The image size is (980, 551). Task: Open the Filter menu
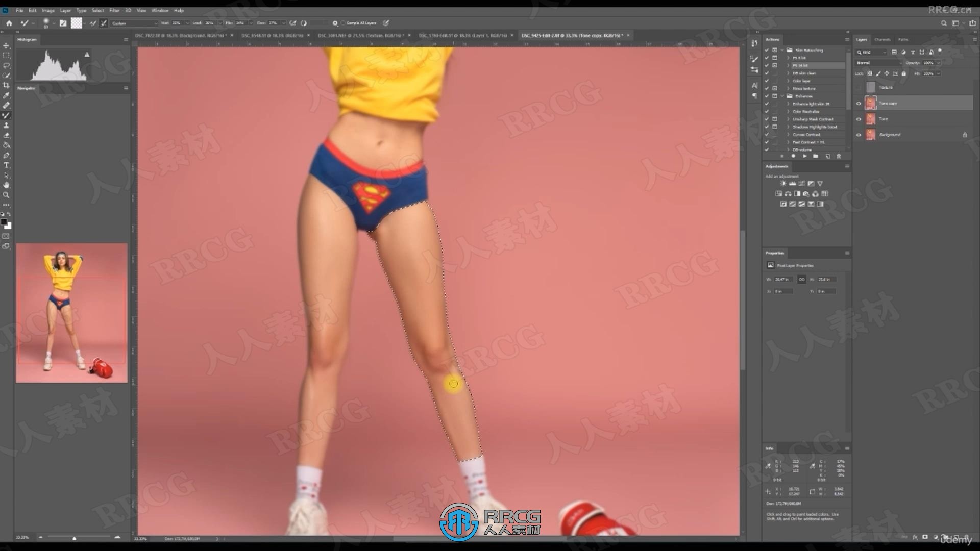point(114,10)
